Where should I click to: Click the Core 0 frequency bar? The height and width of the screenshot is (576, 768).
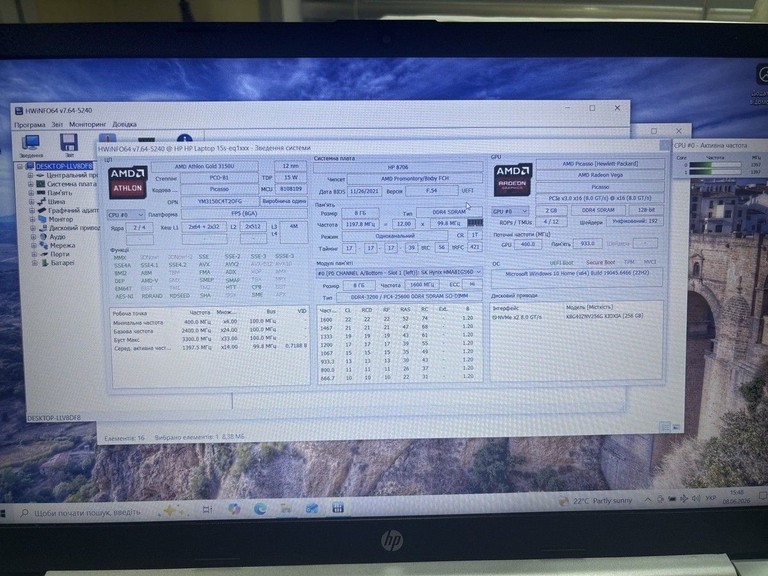(x=715, y=165)
